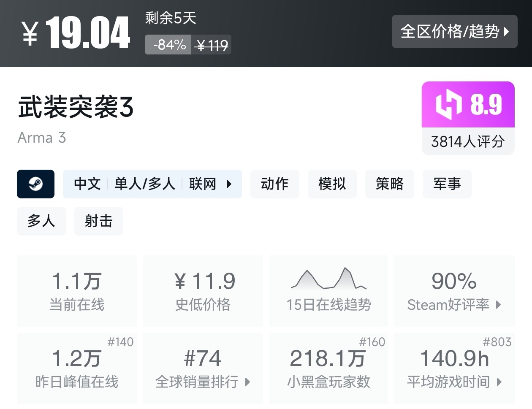Select the 军事 category tab

point(447,184)
